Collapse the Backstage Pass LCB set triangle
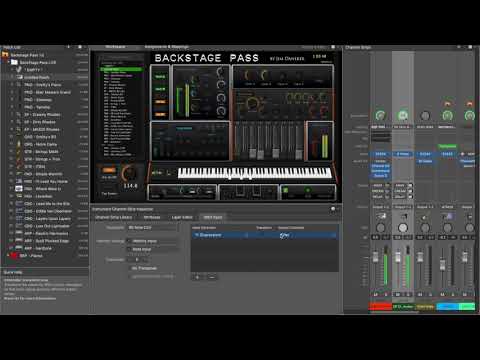The height and width of the screenshot is (360, 480). [x=9, y=62]
